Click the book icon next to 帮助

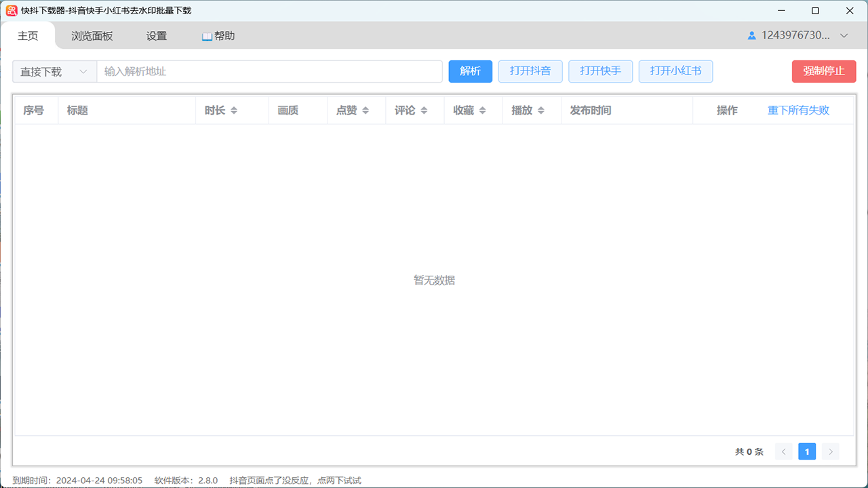tap(205, 35)
